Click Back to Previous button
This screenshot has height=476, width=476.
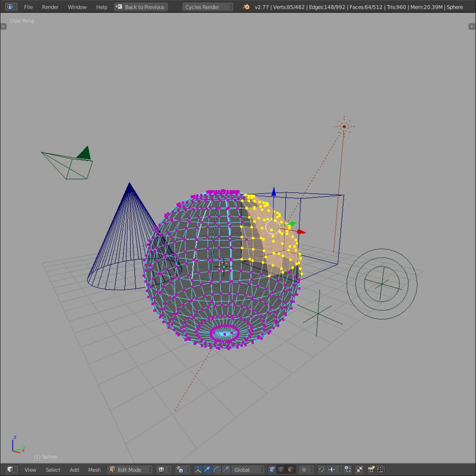coord(140,7)
